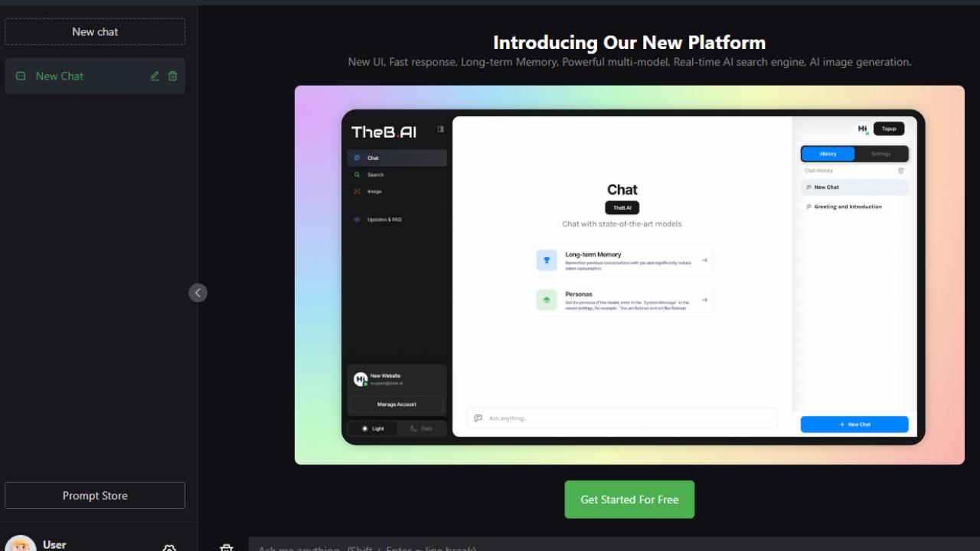Click the "User" name label
Image resolution: width=980 pixels, height=551 pixels.
click(54, 544)
